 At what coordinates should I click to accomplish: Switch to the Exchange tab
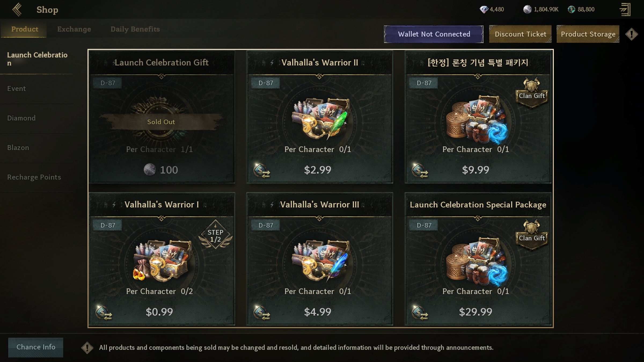coord(74,29)
